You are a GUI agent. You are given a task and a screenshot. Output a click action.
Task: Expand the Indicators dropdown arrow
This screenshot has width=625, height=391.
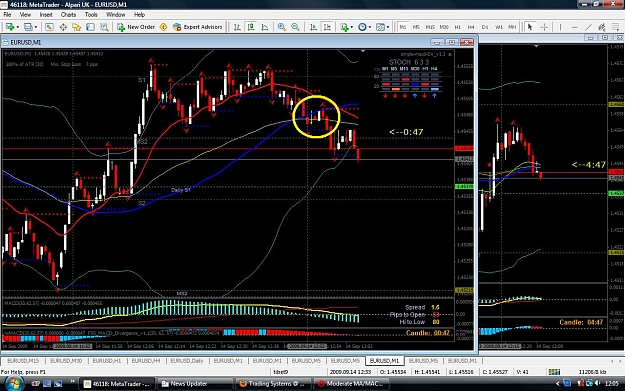(352, 27)
